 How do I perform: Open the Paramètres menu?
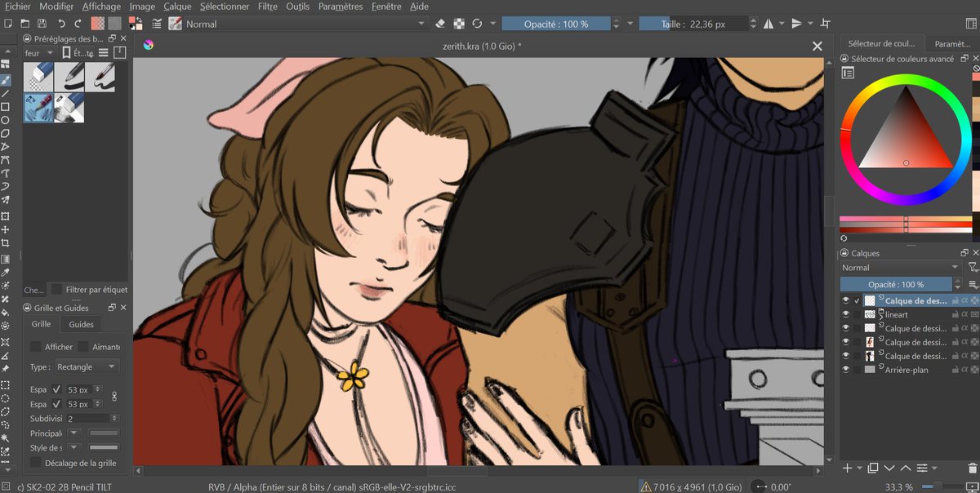point(341,7)
